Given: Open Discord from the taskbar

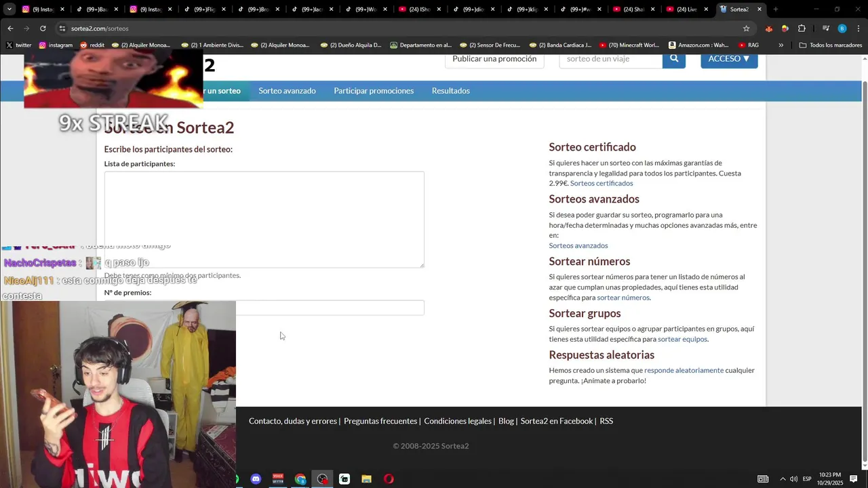Looking at the screenshot, I should [x=256, y=479].
